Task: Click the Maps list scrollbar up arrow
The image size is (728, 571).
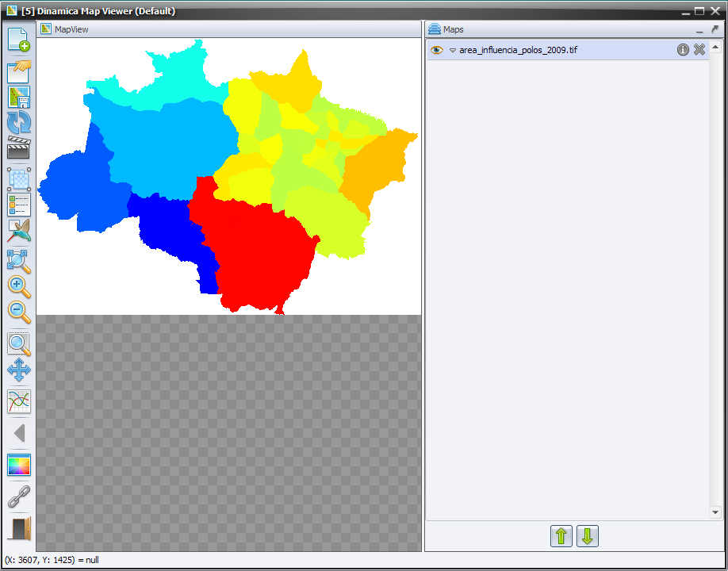Action: pos(715,47)
